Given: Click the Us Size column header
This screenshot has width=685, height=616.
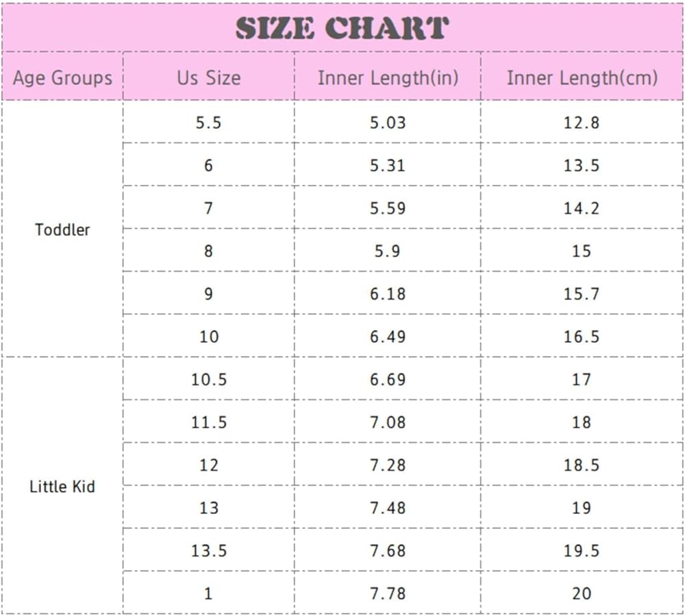Looking at the screenshot, I should point(208,77).
